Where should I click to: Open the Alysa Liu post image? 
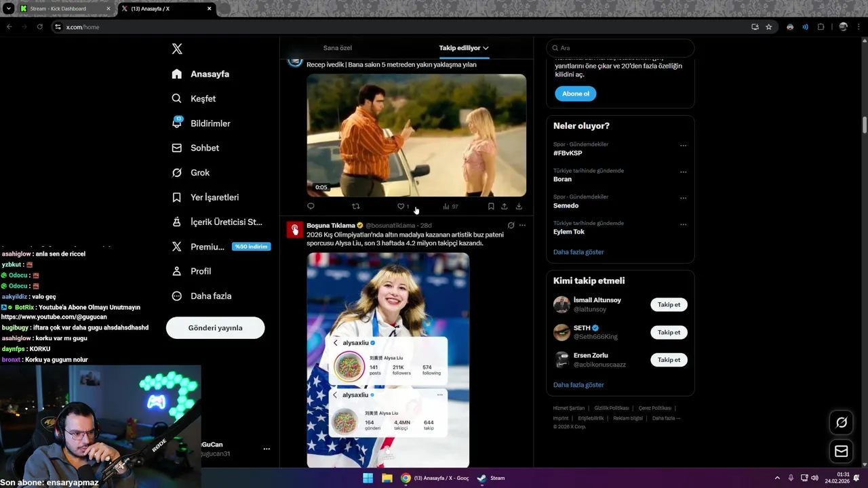[388, 360]
